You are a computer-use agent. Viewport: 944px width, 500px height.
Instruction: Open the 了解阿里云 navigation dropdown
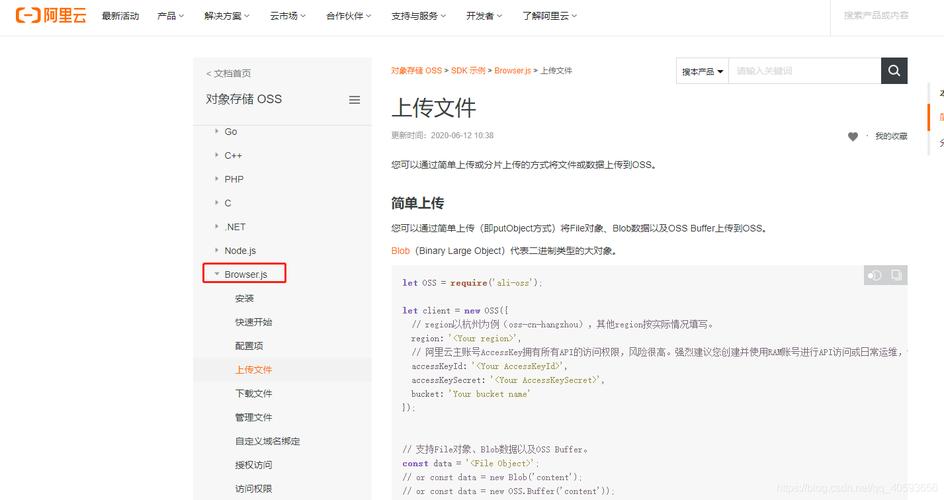(549, 16)
